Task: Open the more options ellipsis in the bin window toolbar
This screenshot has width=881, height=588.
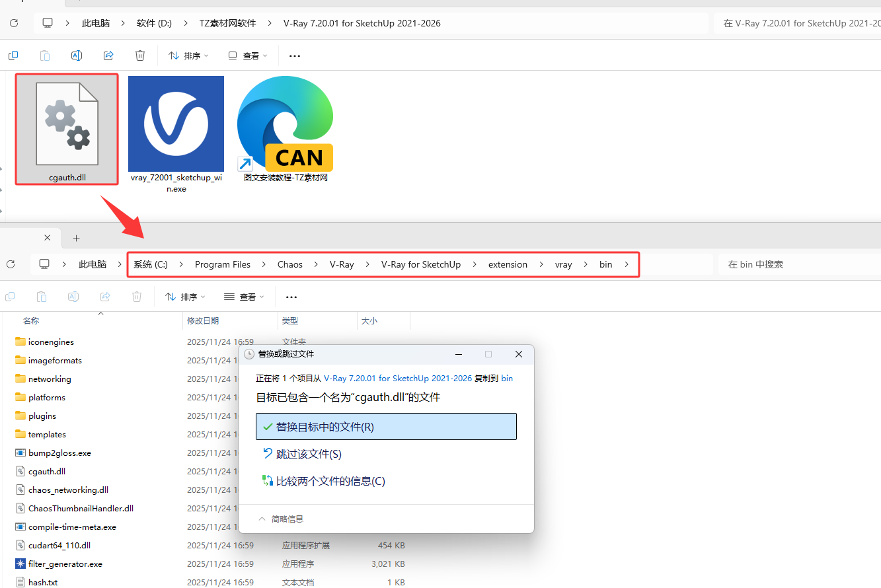Action: [x=291, y=297]
